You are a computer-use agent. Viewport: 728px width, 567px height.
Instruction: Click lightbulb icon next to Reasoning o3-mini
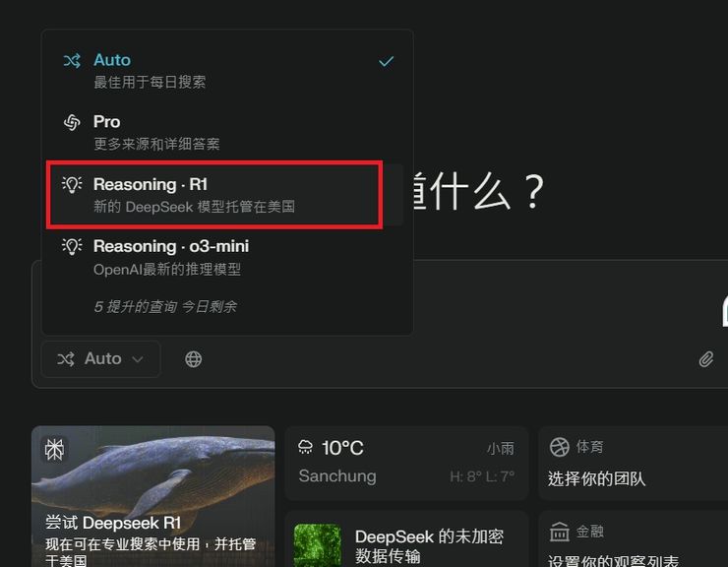click(x=72, y=246)
